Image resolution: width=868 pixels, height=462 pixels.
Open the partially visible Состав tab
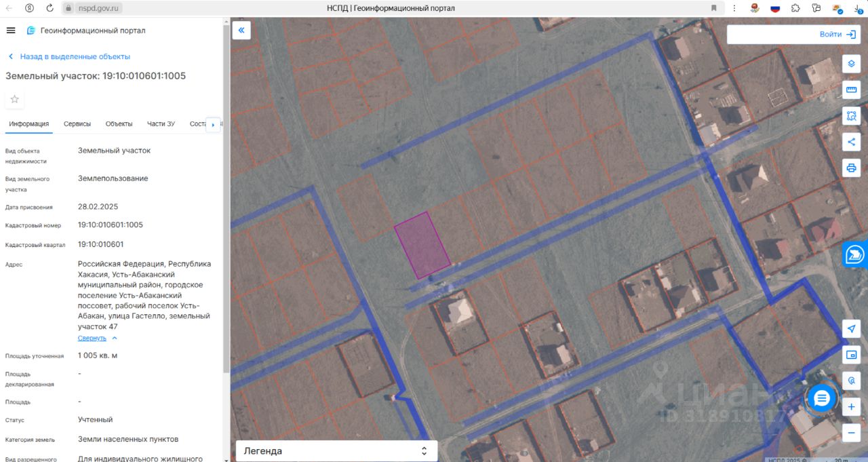pyautogui.click(x=197, y=123)
